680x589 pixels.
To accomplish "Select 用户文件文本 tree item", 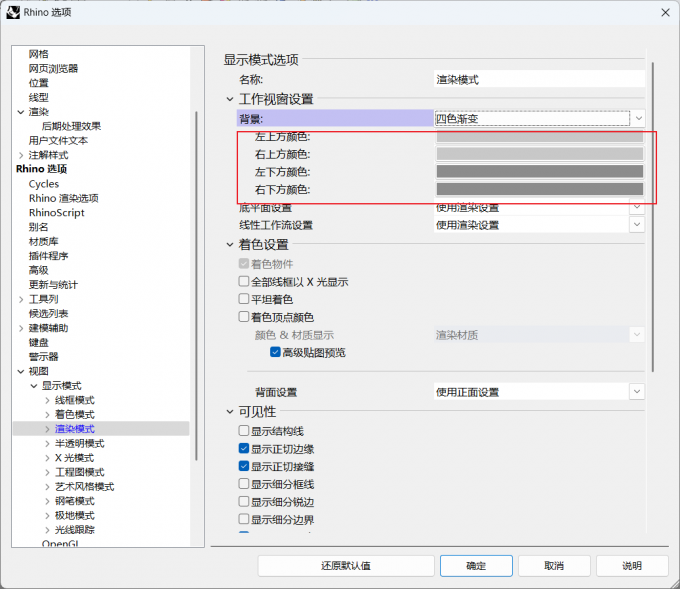I will tap(58, 141).
